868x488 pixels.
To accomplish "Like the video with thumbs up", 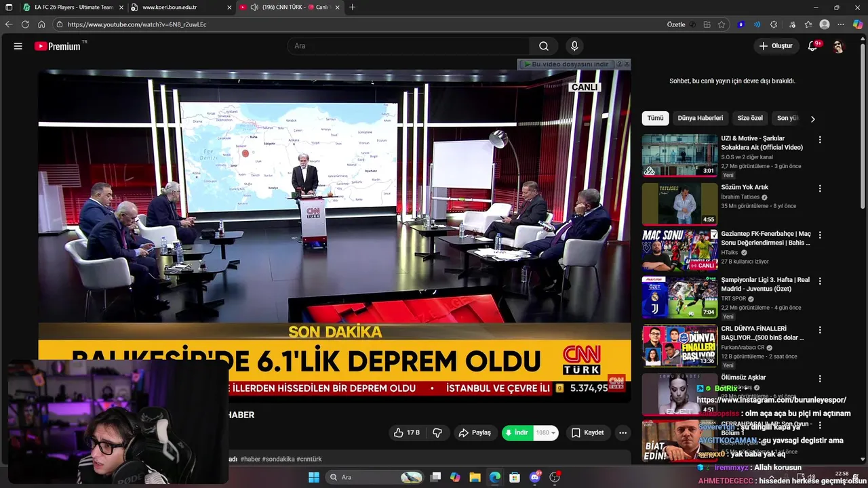I will [x=407, y=432].
